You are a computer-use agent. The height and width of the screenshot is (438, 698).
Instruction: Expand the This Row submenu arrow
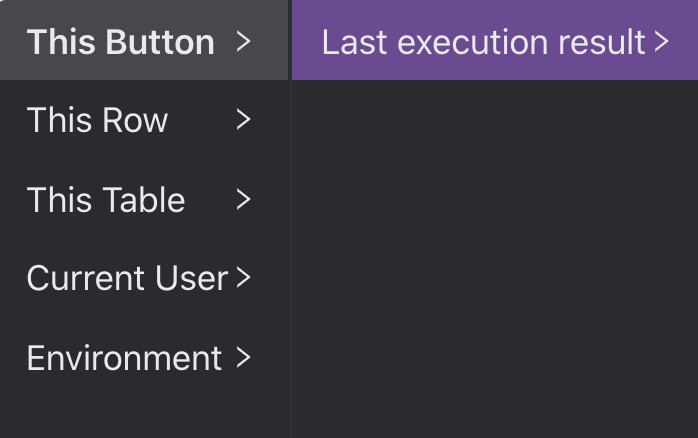242,120
